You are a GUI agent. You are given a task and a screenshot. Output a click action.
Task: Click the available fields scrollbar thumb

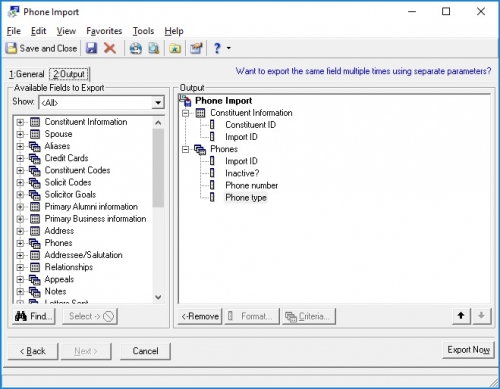point(158,168)
